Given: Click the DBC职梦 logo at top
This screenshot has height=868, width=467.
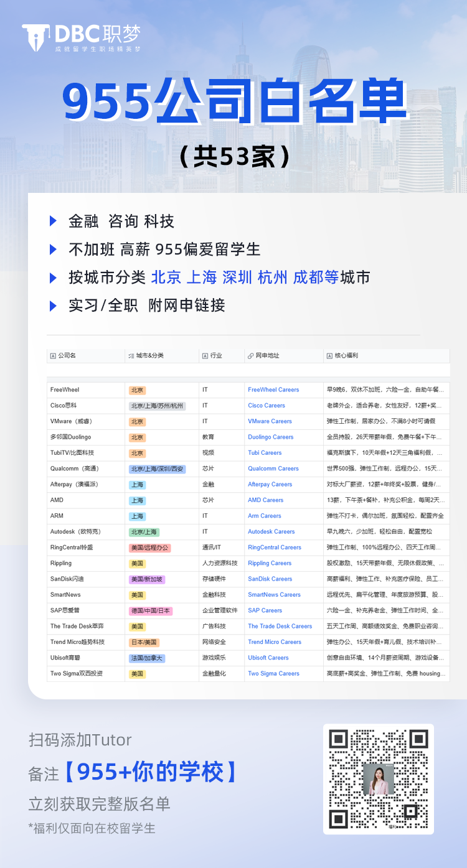Looking at the screenshot, I should [82, 38].
